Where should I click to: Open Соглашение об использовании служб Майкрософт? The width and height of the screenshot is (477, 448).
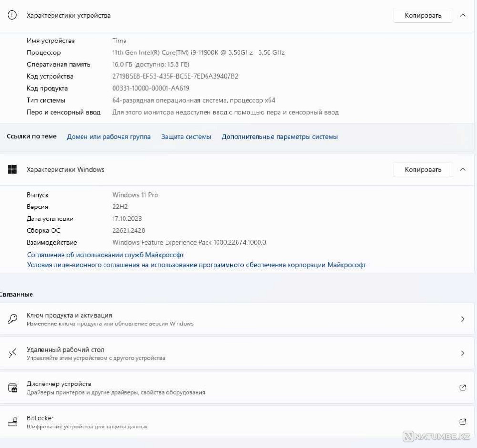tap(105, 255)
